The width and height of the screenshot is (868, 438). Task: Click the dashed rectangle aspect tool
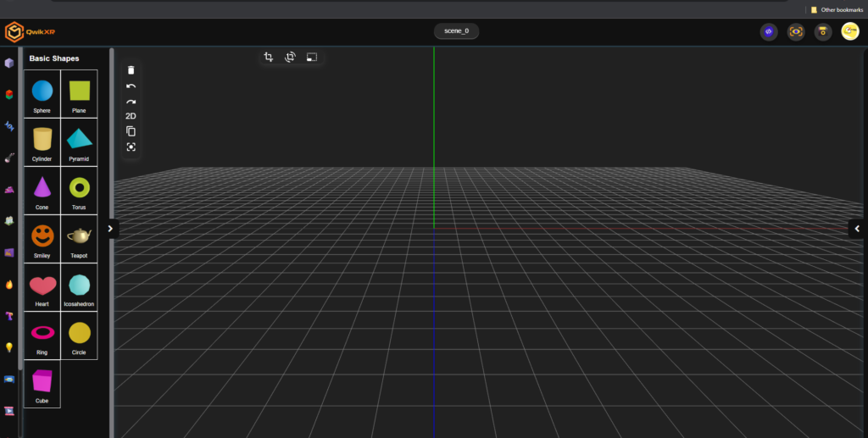[x=312, y=57]
